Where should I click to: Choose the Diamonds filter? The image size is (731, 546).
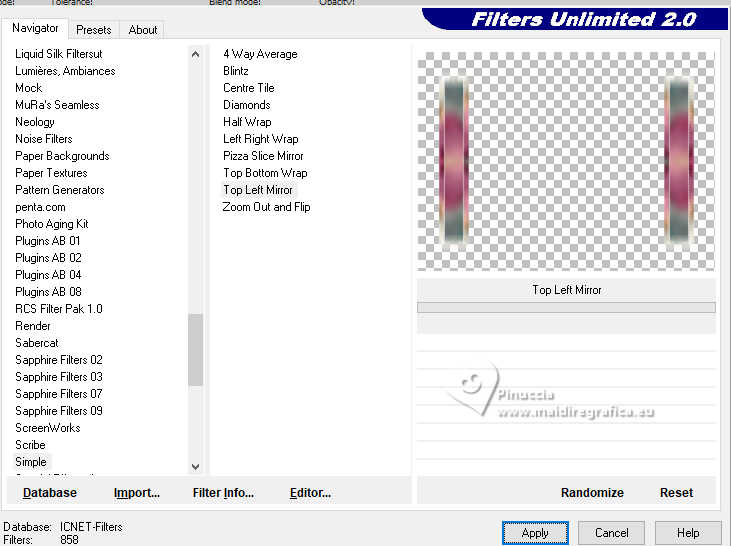[247, 105]
